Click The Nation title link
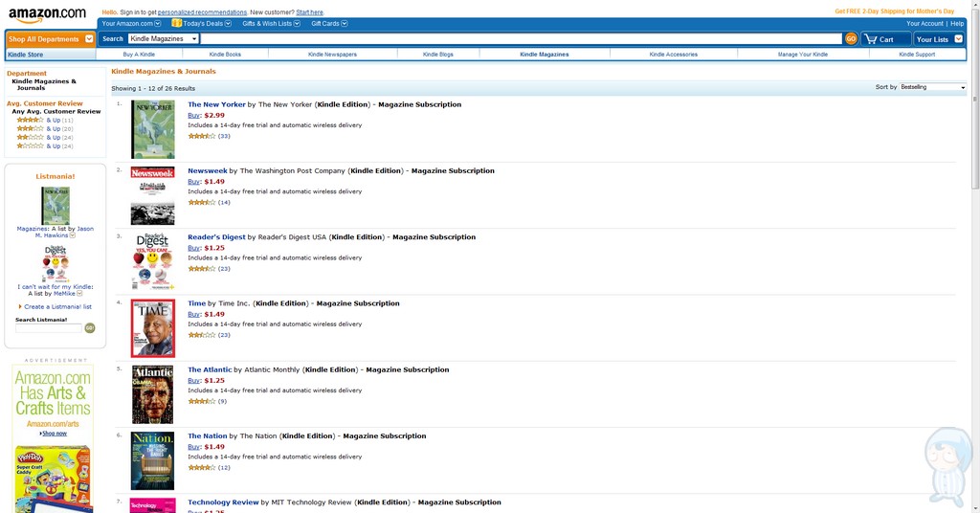980x513 pixels. 208,436
